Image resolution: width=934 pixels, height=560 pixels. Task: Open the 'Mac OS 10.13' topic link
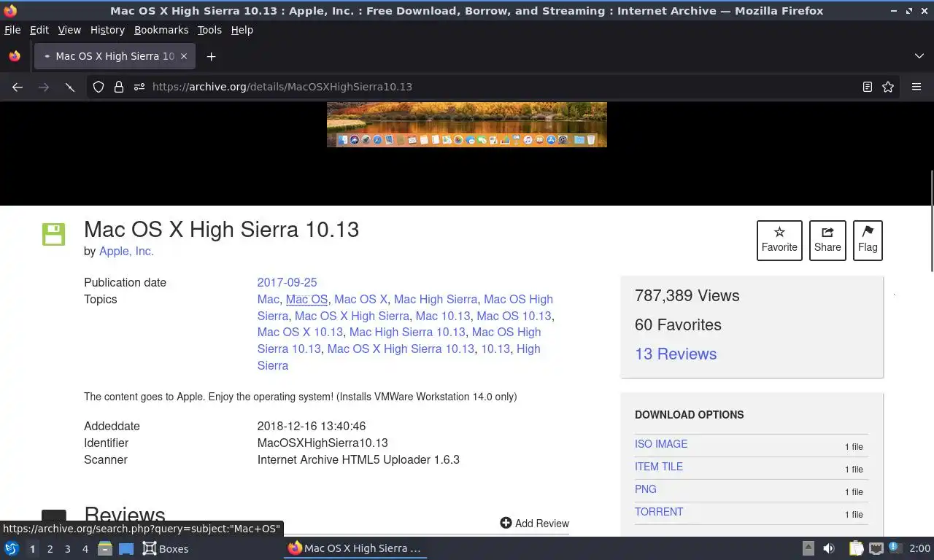click(514, 316)
